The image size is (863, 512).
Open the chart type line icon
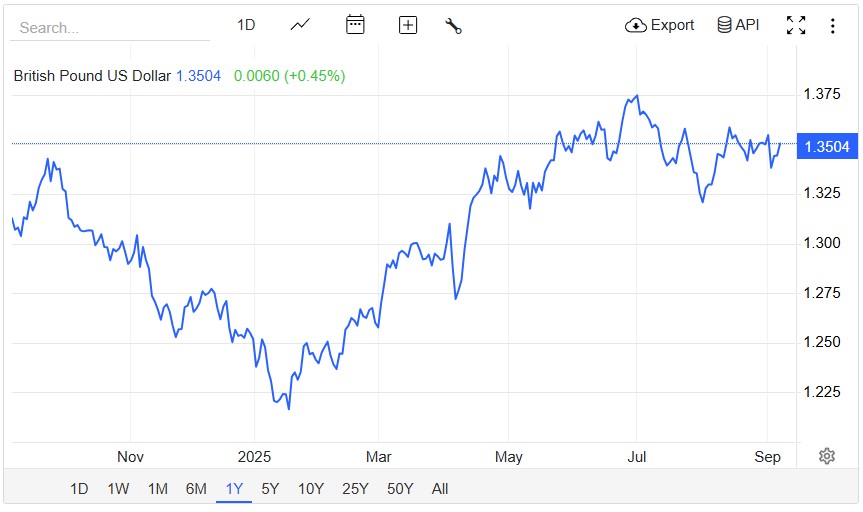click(x=300, y=25)
